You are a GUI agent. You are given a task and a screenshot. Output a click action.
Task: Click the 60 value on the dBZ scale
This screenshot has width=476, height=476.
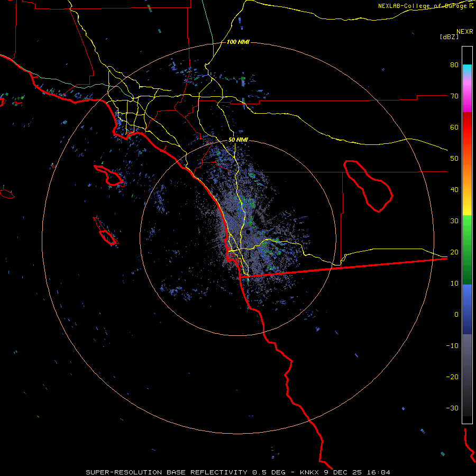point(454,127)
